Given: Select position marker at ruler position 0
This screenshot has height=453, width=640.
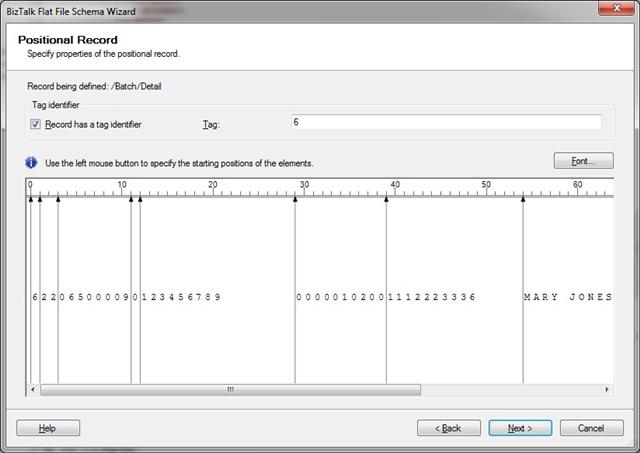Looking at the screenshot, I should pos(31,199).
